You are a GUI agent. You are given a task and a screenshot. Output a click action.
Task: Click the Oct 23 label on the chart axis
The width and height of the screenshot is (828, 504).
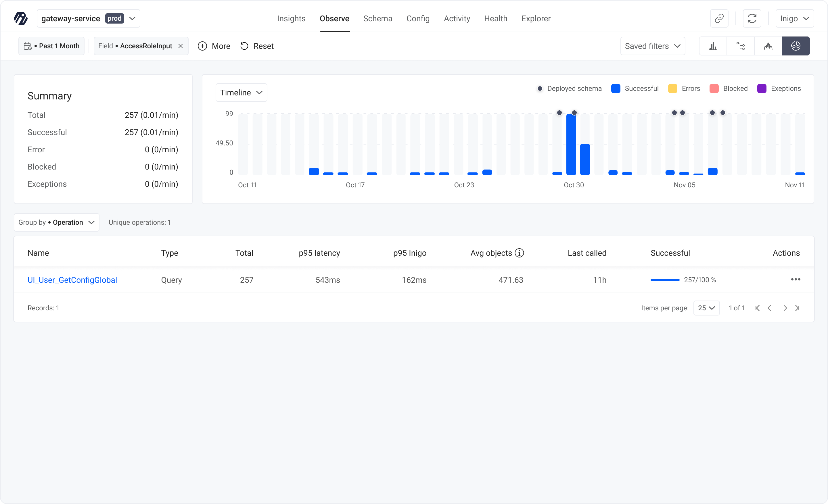pos(464,185)
